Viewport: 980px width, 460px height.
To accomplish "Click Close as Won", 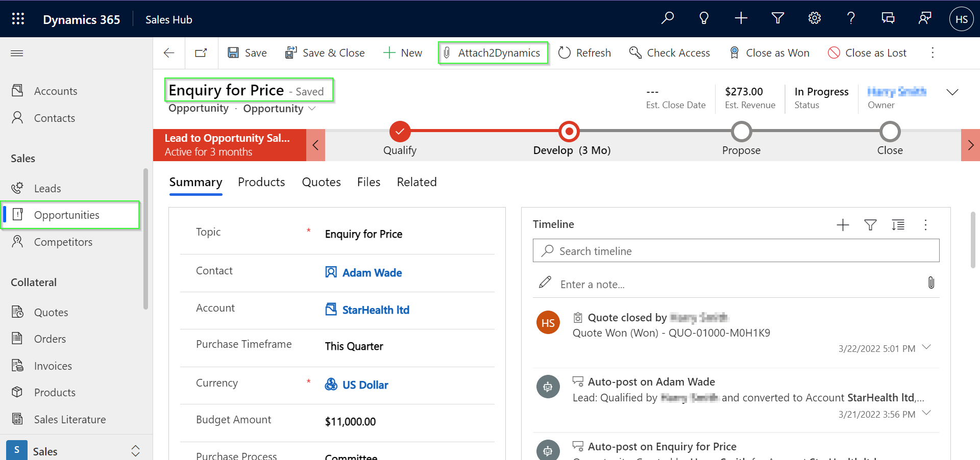I will 769,53.
